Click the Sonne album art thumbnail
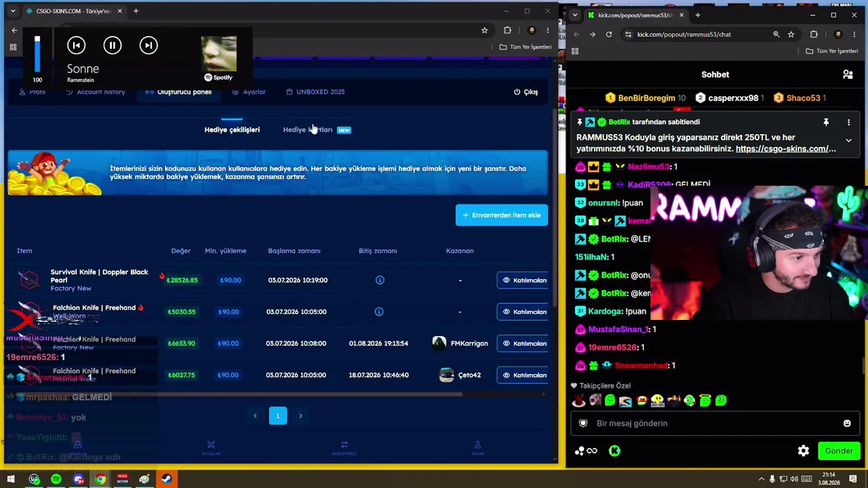 click(218, 54)
